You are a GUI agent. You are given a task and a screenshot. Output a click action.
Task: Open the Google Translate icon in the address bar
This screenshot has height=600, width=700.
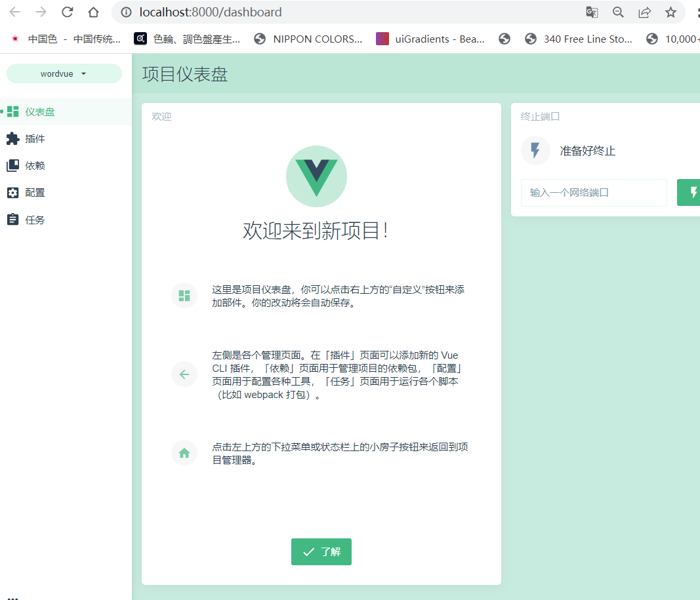591,12
